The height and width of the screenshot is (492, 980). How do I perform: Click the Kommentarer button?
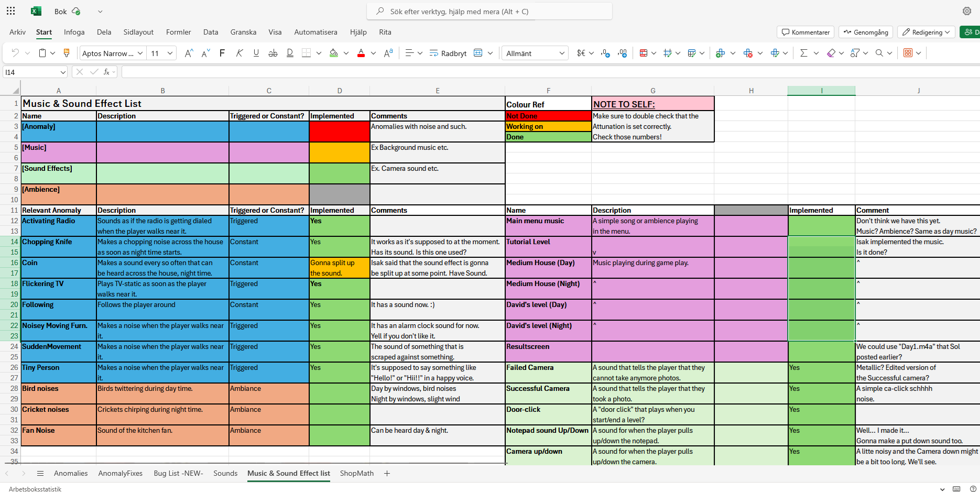(x=805, y=32)
